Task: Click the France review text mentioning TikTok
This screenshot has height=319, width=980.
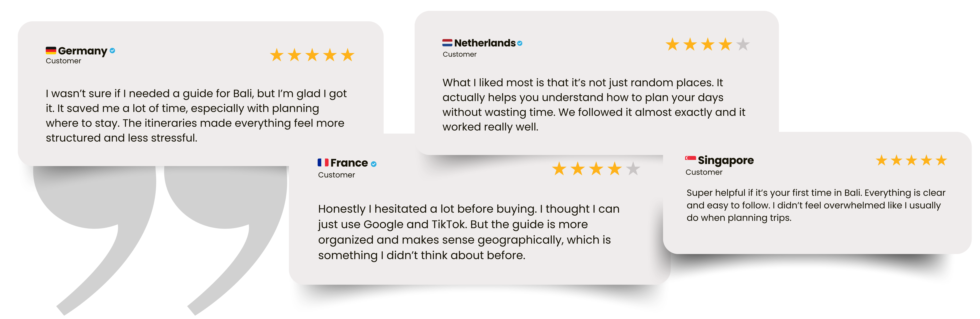Action: [x=469, y=232]
